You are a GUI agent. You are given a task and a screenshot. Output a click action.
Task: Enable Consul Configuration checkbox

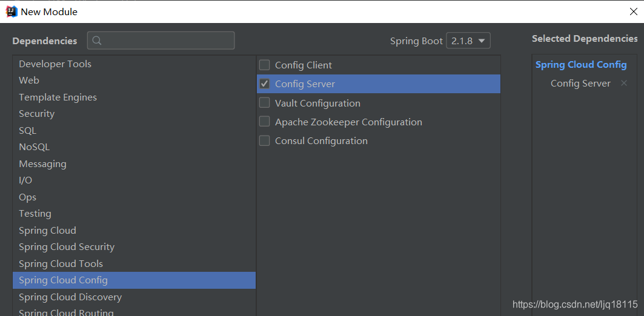265,140
